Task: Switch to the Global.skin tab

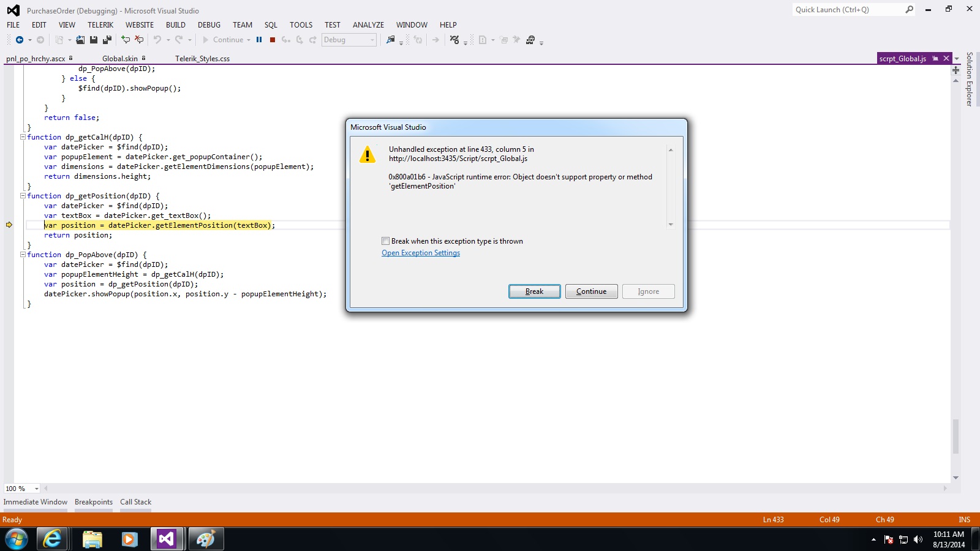Action: (x=120, y=59)
